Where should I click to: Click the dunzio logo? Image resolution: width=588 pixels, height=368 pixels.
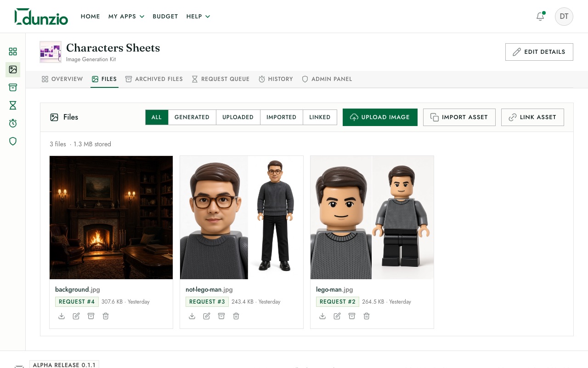[x=41, y=17]
